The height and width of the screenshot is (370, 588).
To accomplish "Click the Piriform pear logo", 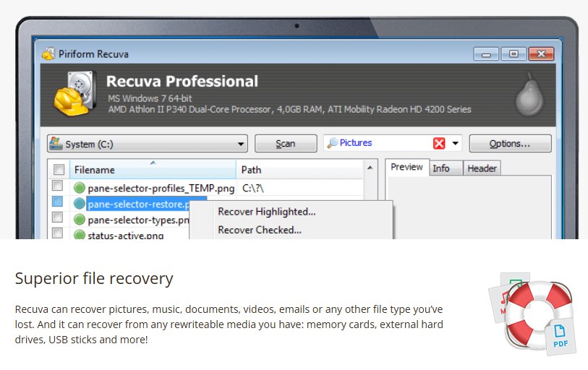I will pyautogui.click(x=529, y=95).
